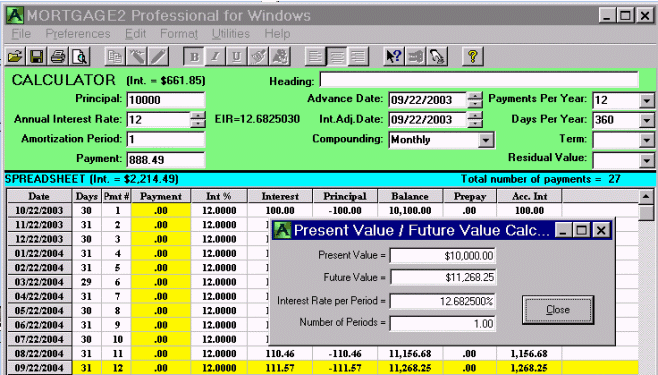Align text center
Image resolution: width=658 pixels, height=375 pixels.
(x=337, y=56)
